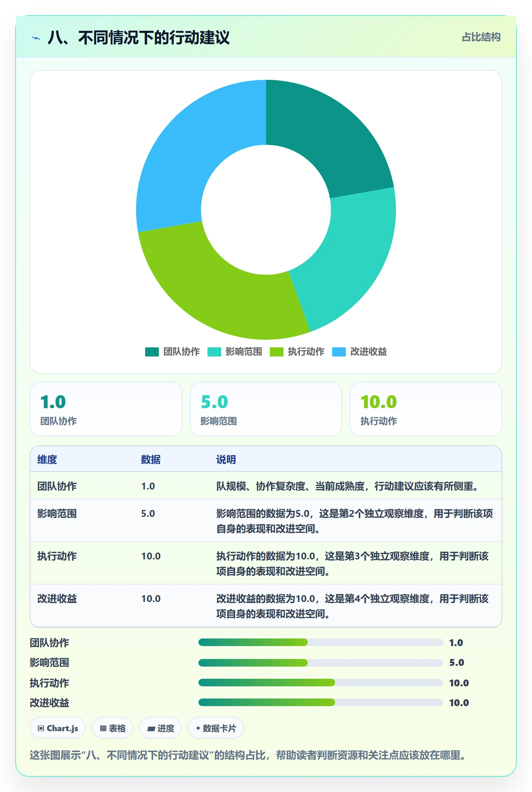Click 10.0 value in 执行动作 table row
The width and height of the screenshot is (532, 792).
(x=151, y=556)
